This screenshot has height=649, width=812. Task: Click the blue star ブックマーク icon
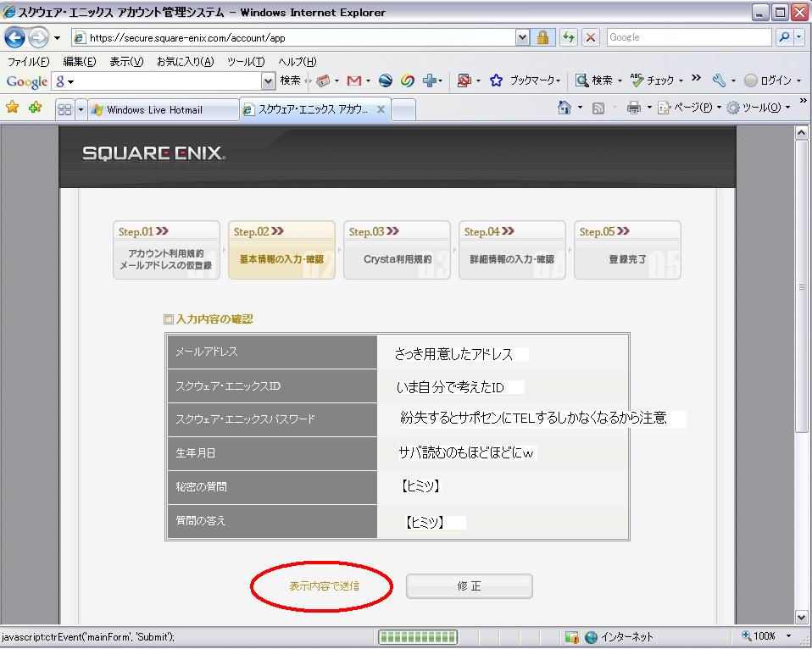[496, 80]
